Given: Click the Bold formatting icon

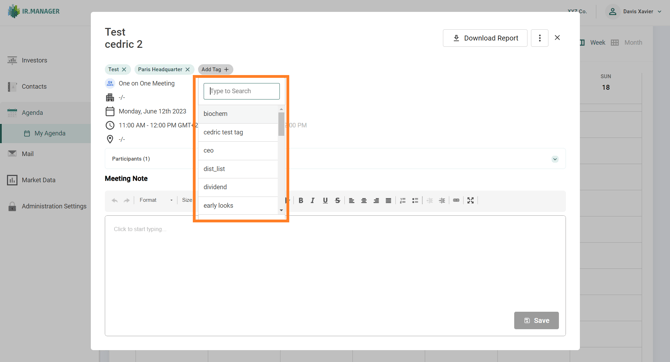Looking at the screenshot, I should [x=301, y=200].
